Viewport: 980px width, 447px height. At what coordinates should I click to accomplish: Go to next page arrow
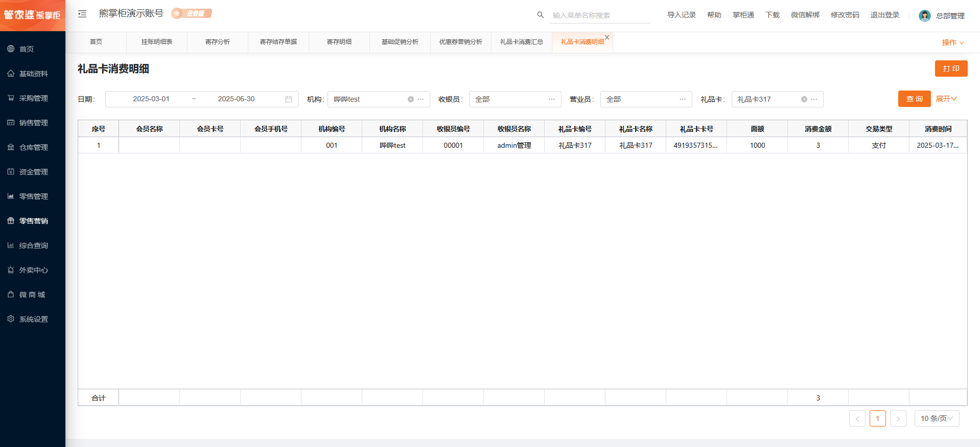[898, 418]
